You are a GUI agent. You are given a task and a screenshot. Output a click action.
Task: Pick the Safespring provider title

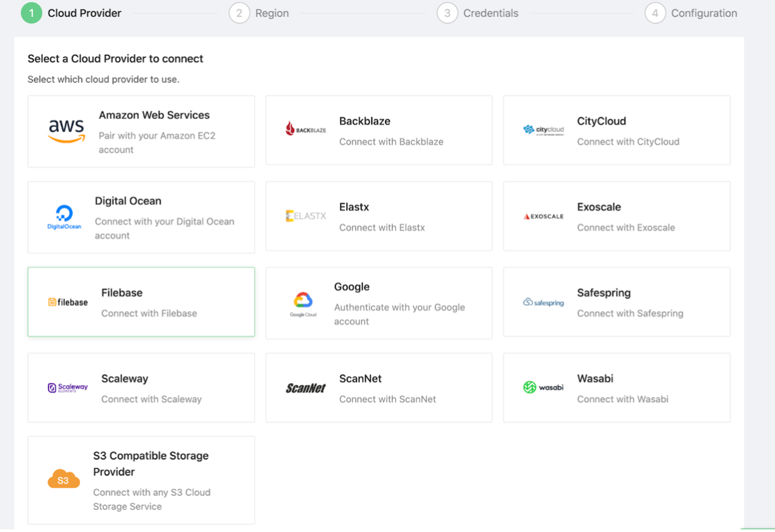coord(604,293)
